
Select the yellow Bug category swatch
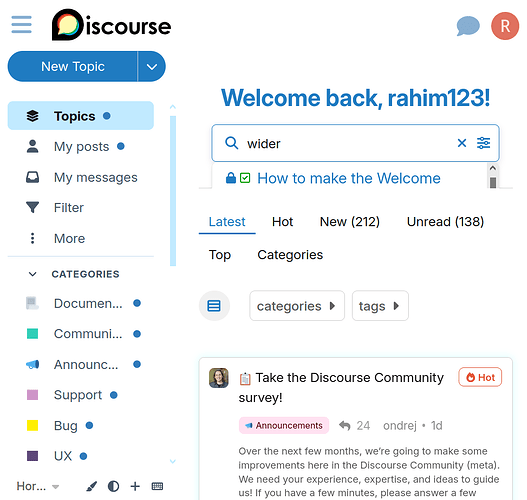click(x=32, y=425)
